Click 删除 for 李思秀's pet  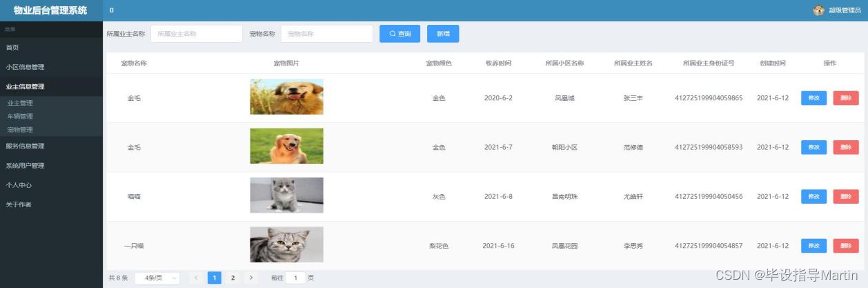[x=846, y=245]
